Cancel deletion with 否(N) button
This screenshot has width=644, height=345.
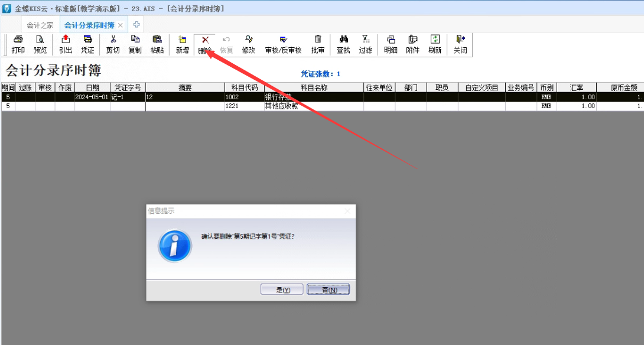(x=328, y=289)
